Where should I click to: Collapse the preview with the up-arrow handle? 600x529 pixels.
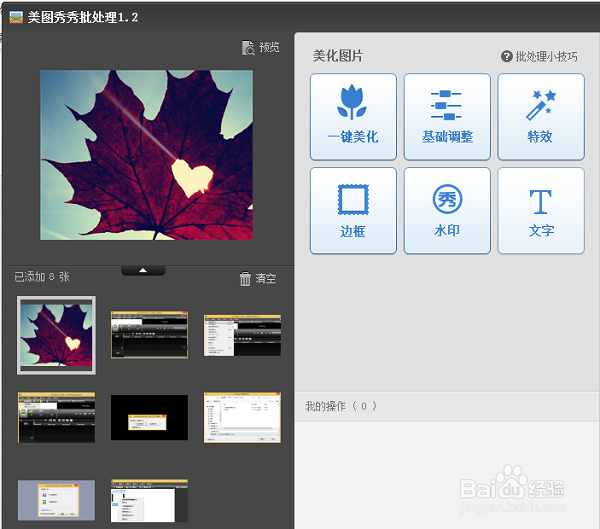pyautogui.click(x=143, y=270)
